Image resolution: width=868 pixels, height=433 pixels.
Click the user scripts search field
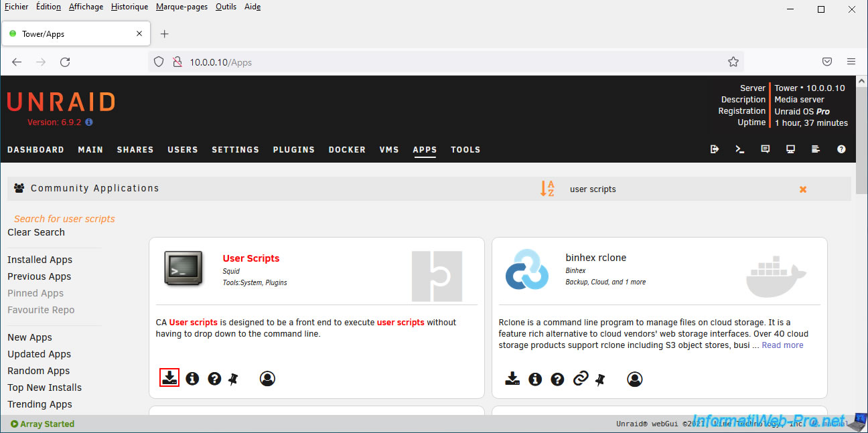pyautogui.click(x=670, y=189)
